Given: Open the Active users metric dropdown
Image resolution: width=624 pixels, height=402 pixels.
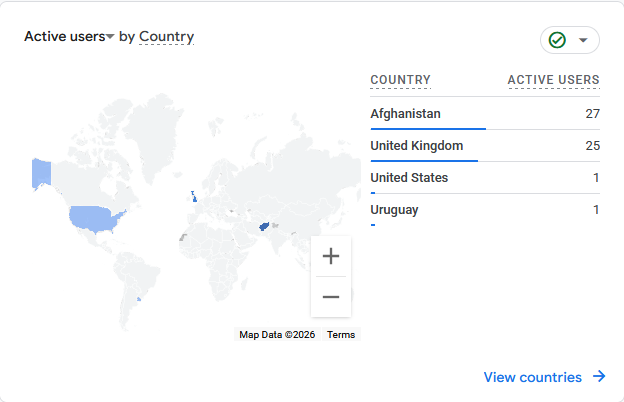Looking at the screenshot, I should coord(69,37).
